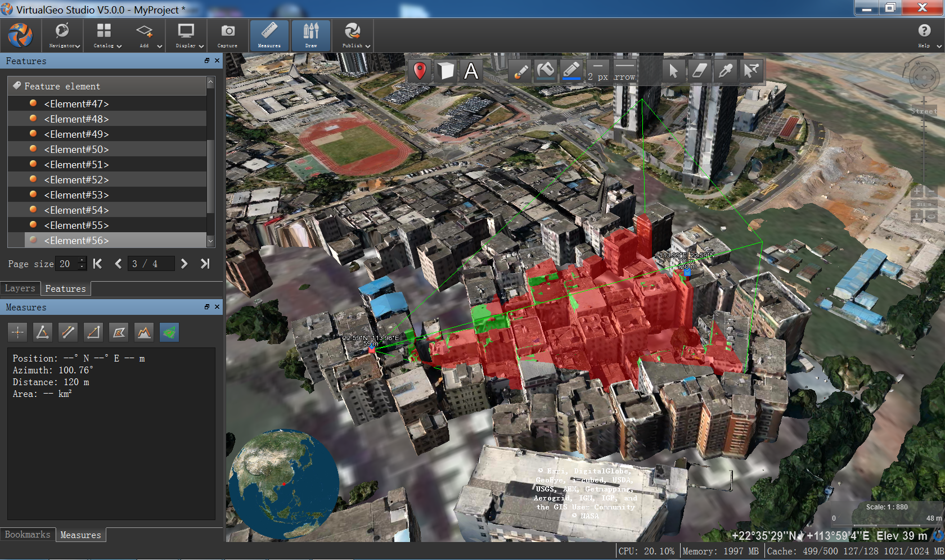This screenshot has width=945, height=560.
Task: Toggle the viewshed measure tool
Action: [169, 332]
